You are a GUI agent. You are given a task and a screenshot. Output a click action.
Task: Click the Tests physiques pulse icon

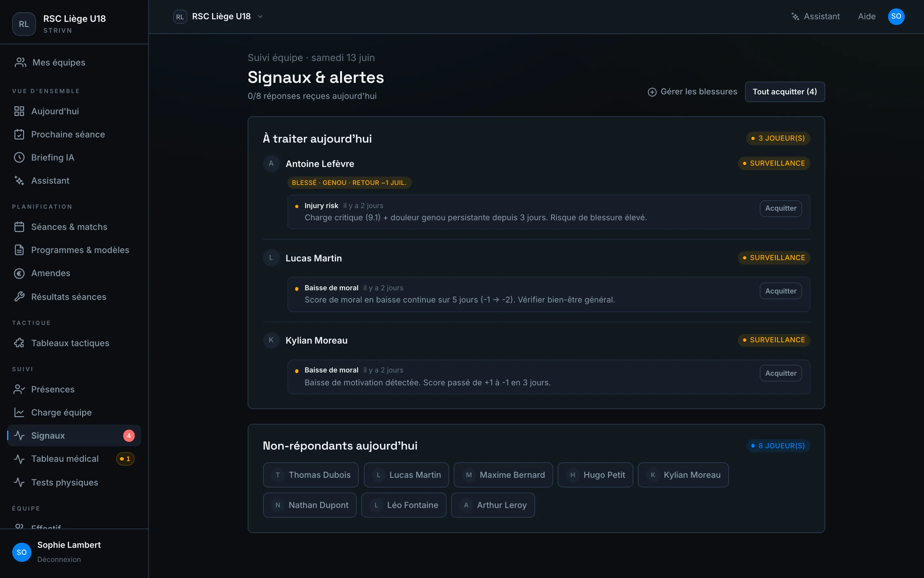19,482
